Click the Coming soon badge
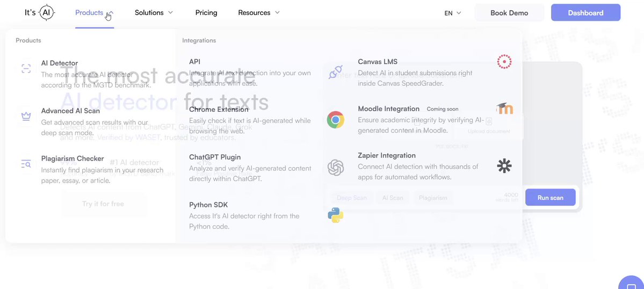The width and height of the screenshot is (644, 289). [x=443, y=109]
